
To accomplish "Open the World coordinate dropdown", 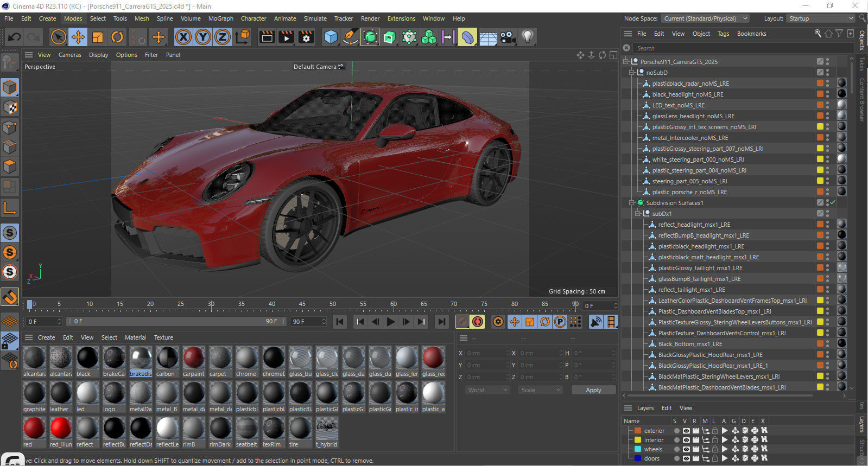I will pos(487,390).
